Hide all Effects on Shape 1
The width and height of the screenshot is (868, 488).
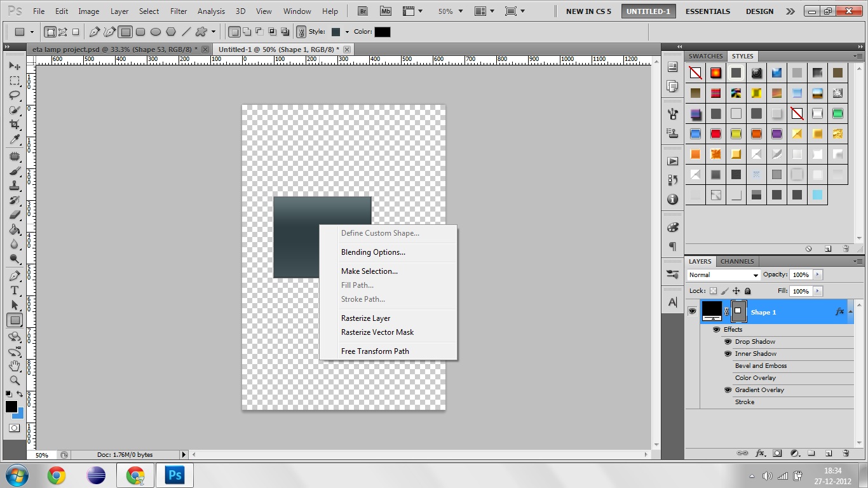716,330
